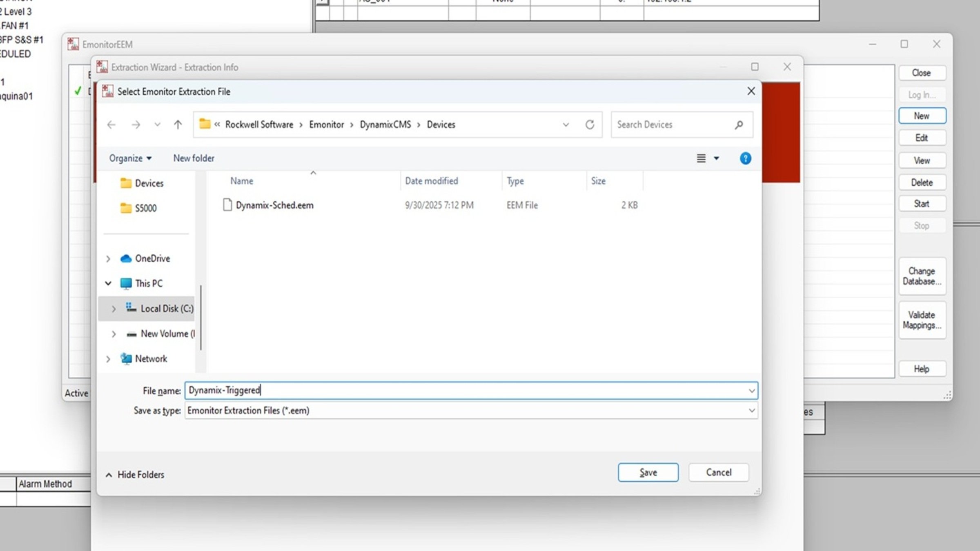The height and width of the screenshot is (551, 980).
Task: Select Emonitor in breadcrumb path
Action: 326,124
